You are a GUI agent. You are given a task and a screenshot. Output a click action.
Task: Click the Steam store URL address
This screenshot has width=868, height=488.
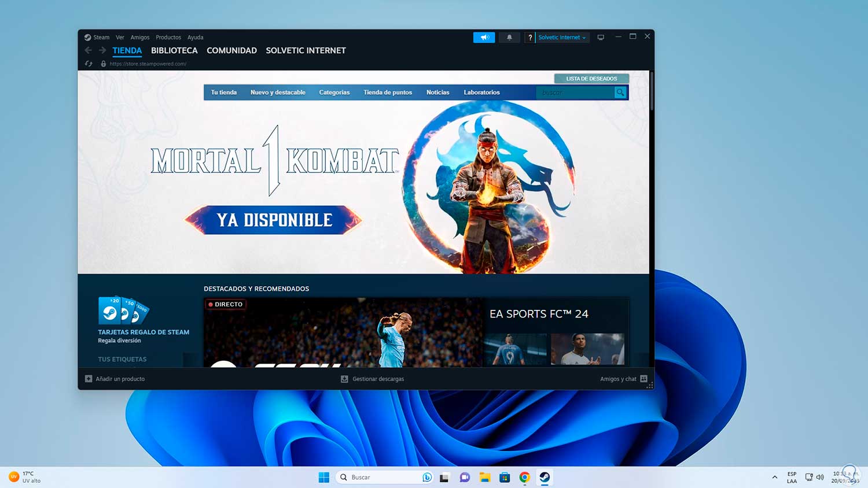pos(148,64)
